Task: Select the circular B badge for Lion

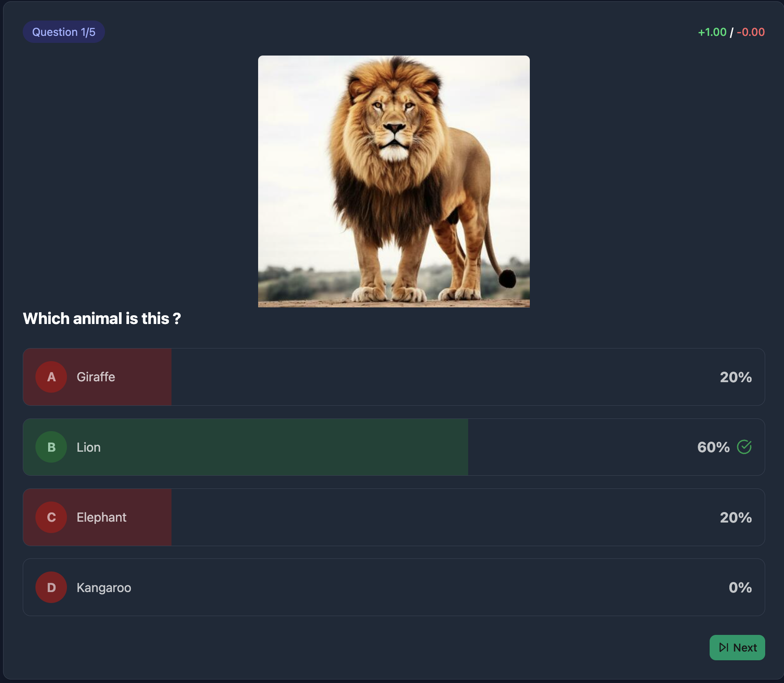Action: [51, 447]
